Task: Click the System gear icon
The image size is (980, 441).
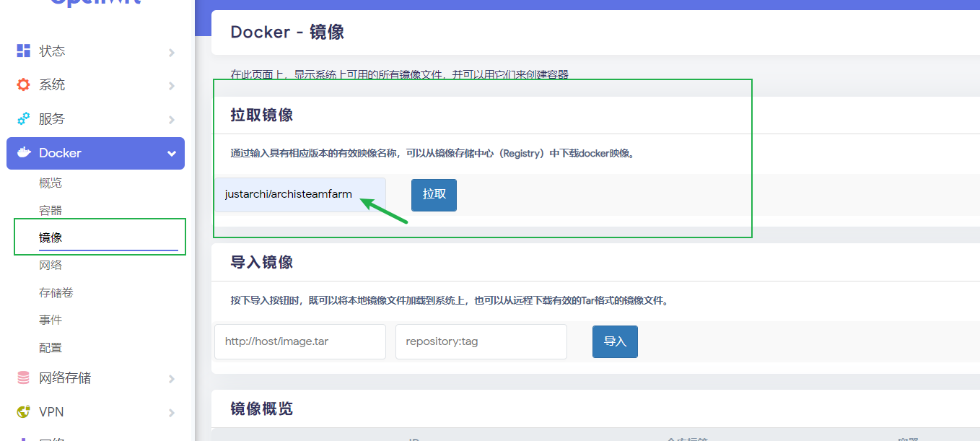Action: pyautogui.click(x=23, y=84)
